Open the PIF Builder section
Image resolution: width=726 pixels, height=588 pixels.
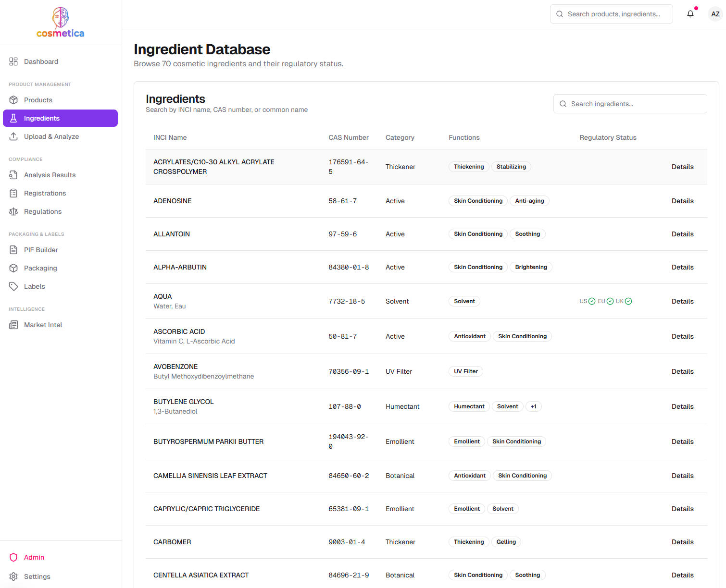point(41,250)
